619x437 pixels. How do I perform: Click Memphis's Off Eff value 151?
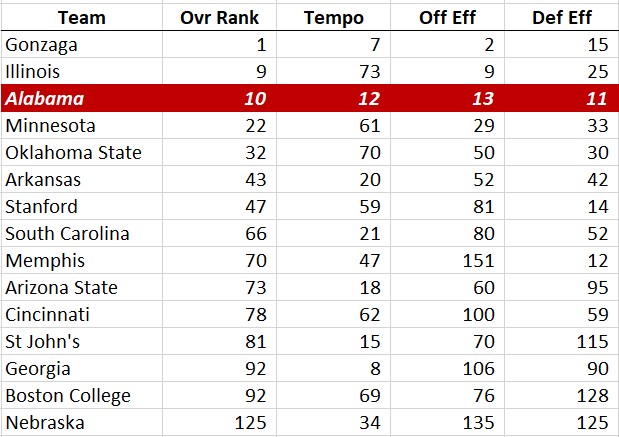[447, 261]
